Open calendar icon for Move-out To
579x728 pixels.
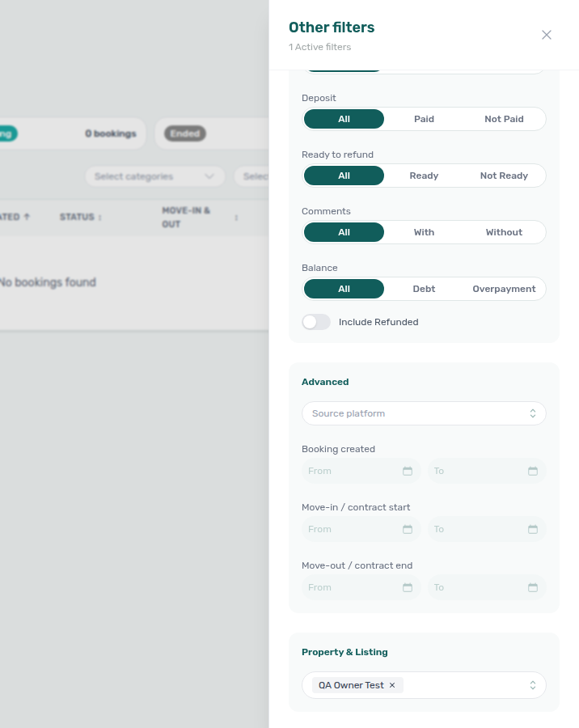[x=533, y=587]
